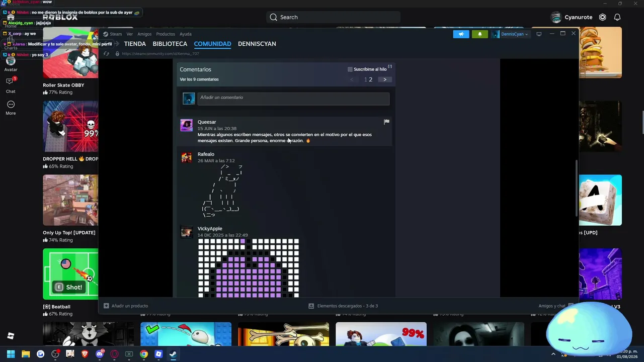Click the help icon next to Suscribirse al hilo

[x=389, y=66]
